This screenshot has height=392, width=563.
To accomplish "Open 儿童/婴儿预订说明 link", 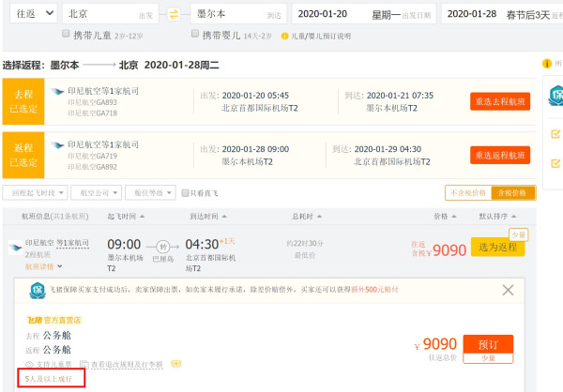I will click(x=321, y=37).
